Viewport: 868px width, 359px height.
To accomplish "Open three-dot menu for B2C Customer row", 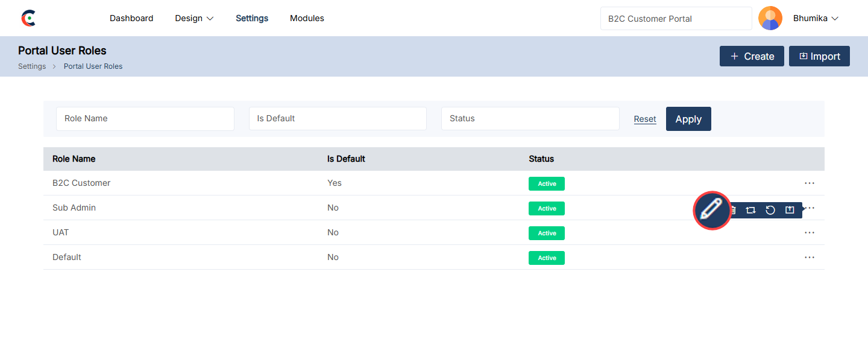I will (809, 183).
